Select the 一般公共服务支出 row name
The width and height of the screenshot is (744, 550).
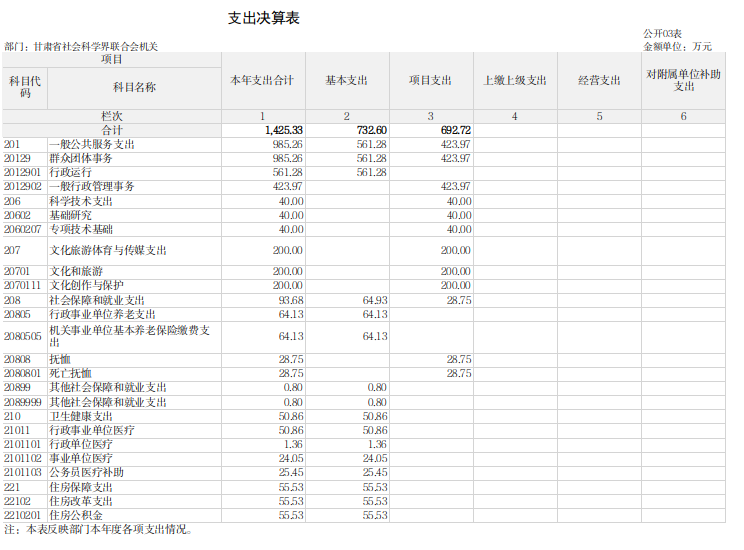[x=92, y=145]
